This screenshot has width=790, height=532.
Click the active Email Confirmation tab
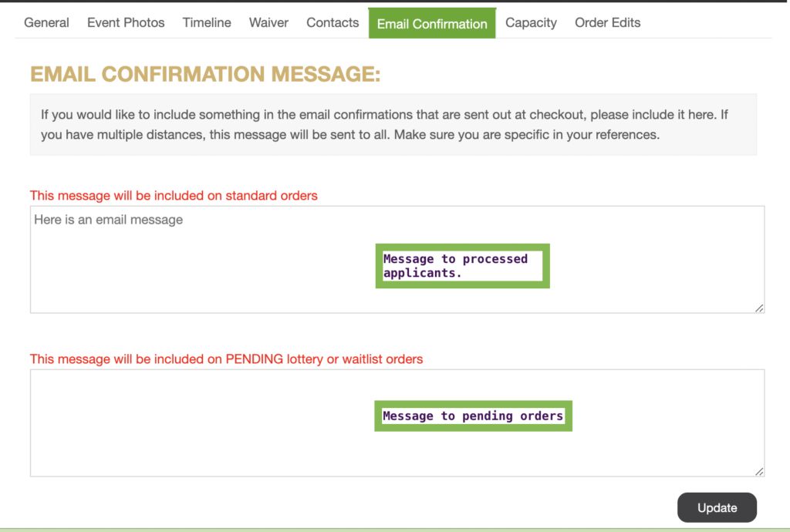(432, 23)
